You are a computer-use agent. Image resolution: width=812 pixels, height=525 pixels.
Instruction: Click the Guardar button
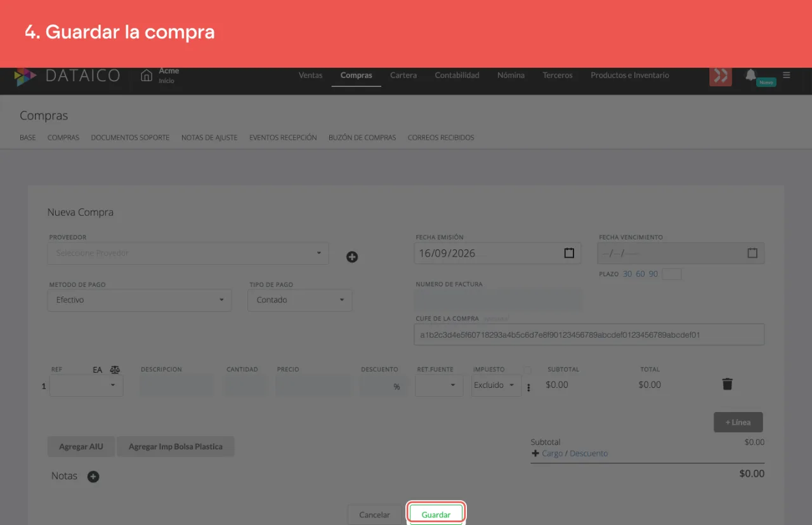[436, 514]
